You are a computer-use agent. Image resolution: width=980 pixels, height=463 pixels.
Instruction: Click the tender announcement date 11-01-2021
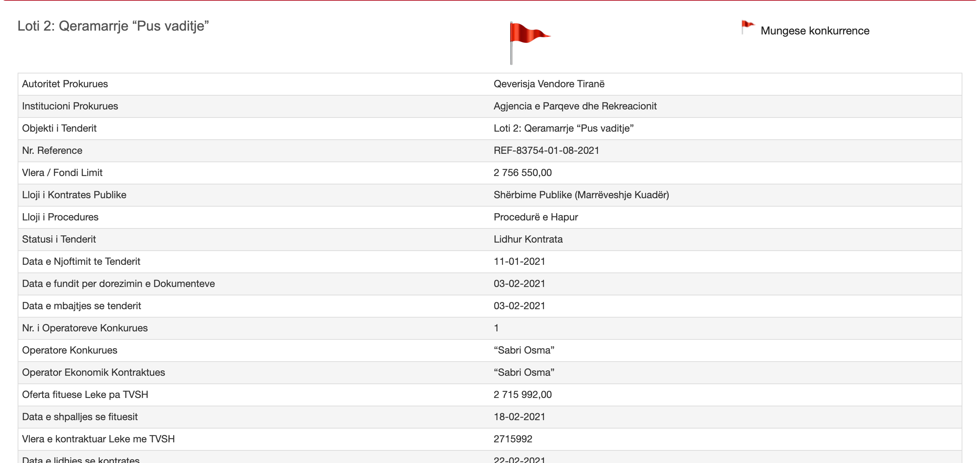coord(519,262)
